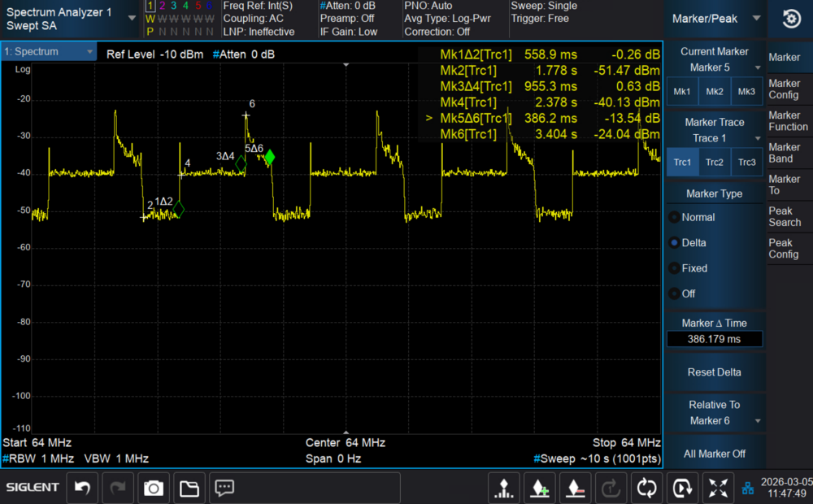Screen dimensions: 813x504
Task: Open the message log speech bubble icon
Action: (x=224, y=488)
